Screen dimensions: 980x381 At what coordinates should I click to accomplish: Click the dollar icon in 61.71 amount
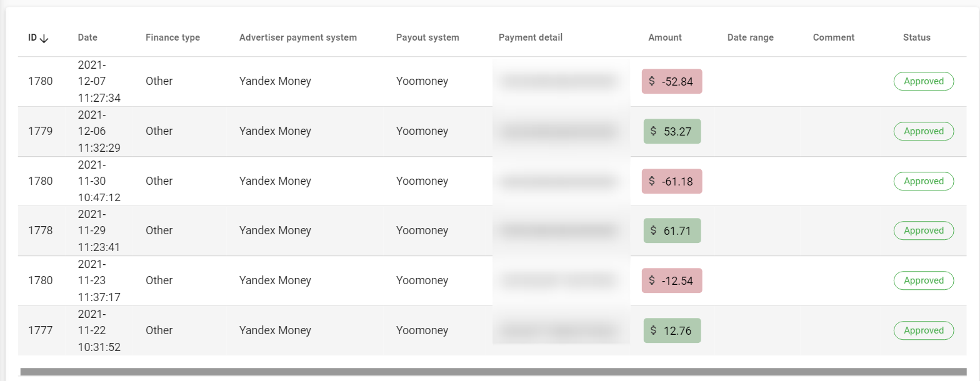(653, 230)
